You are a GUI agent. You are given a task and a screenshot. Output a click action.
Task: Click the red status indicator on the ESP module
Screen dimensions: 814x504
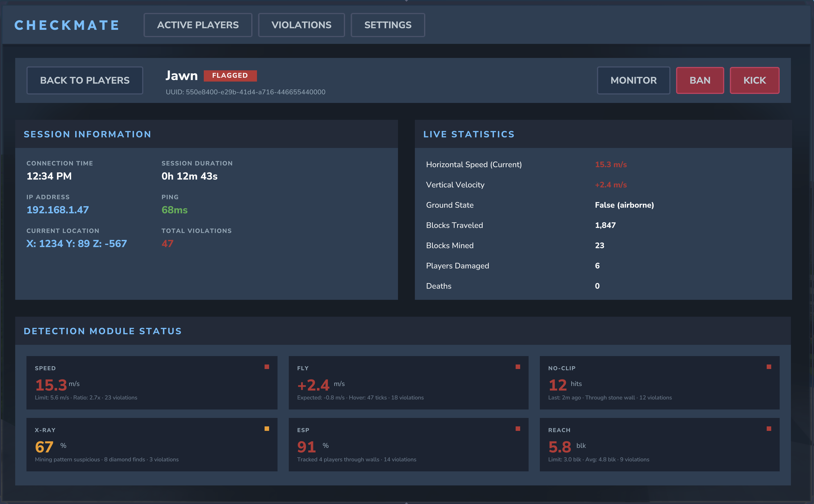pos(518,429)
